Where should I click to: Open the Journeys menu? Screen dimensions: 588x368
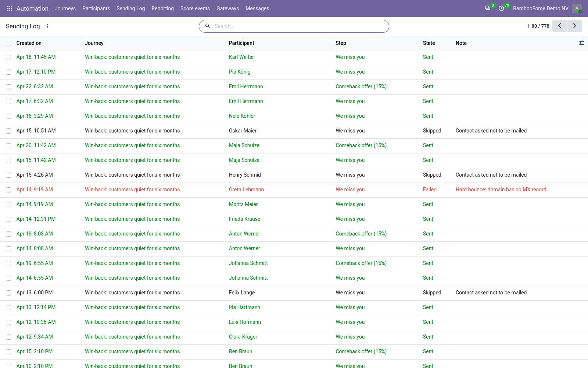(65, 8)
